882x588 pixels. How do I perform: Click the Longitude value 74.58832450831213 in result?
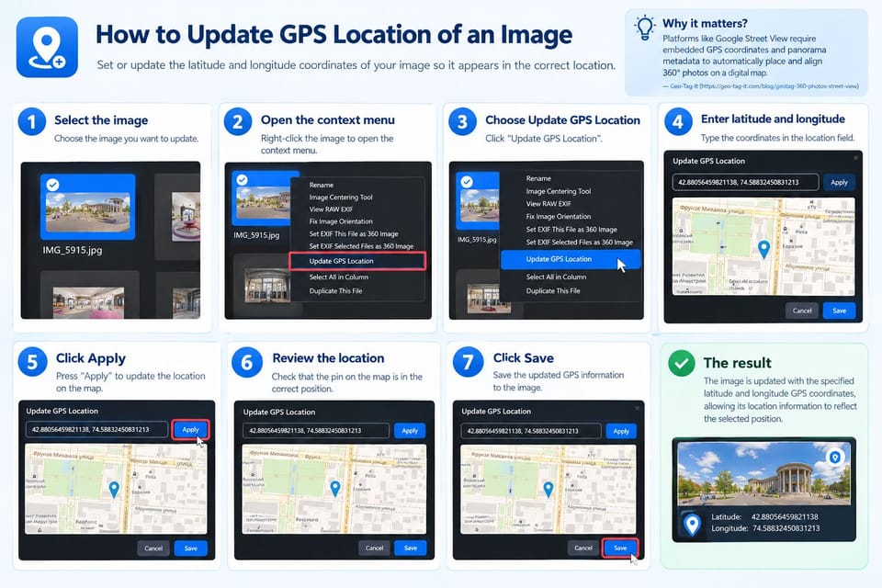(x=786, y=528)
